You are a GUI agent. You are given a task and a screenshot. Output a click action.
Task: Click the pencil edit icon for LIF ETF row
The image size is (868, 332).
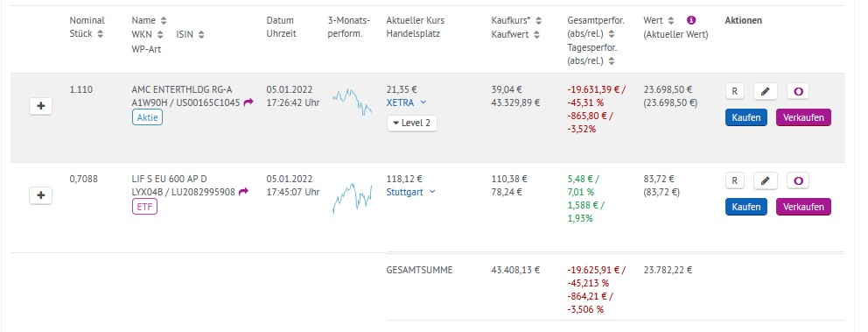(766, 180)
